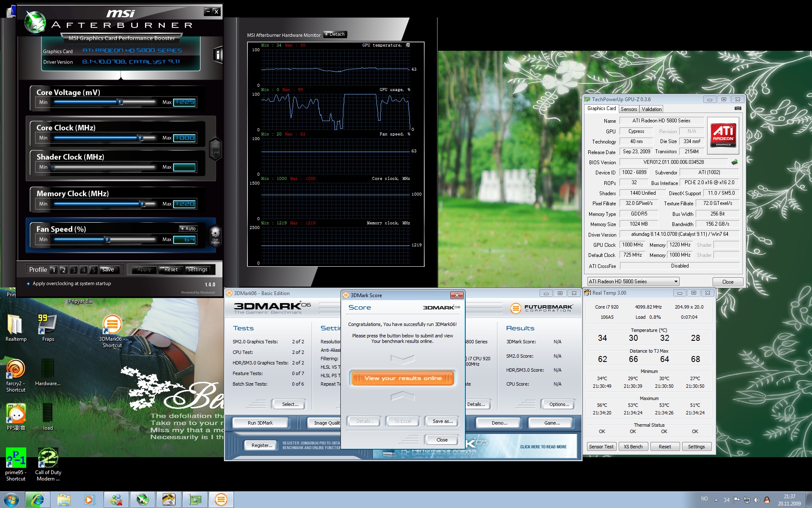Screen dimensions: 812x508
Task: Select Afterburner profile 5
Action: (93, 270)
